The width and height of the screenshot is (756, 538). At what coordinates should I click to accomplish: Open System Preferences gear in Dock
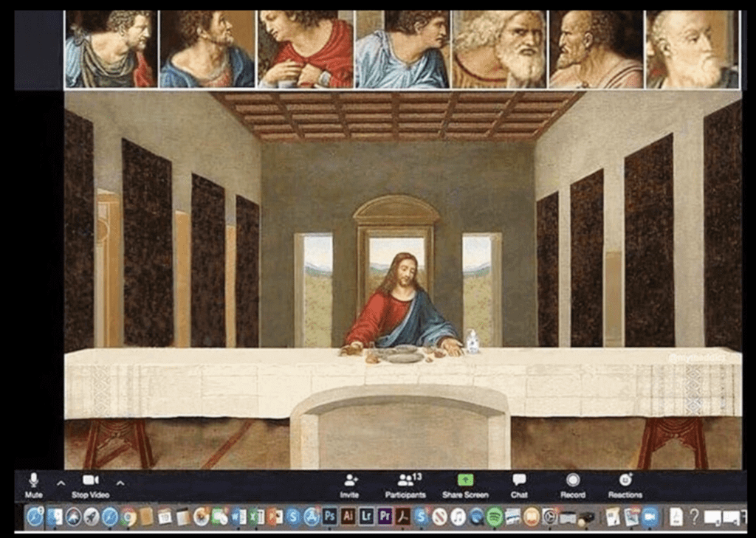549,517
